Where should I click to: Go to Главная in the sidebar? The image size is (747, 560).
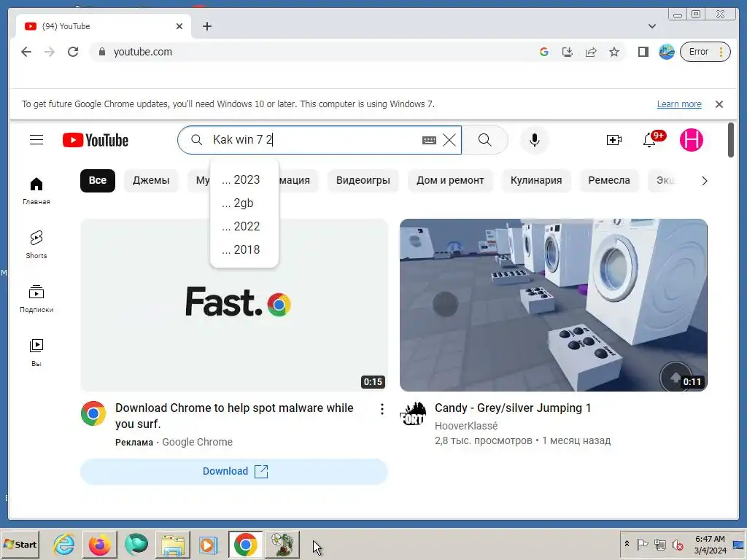click(36, 191)
